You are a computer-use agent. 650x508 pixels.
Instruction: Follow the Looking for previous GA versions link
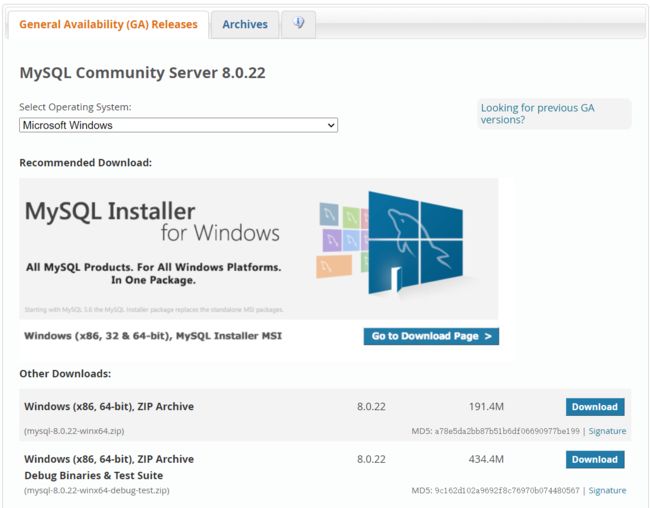click(537, 114)
